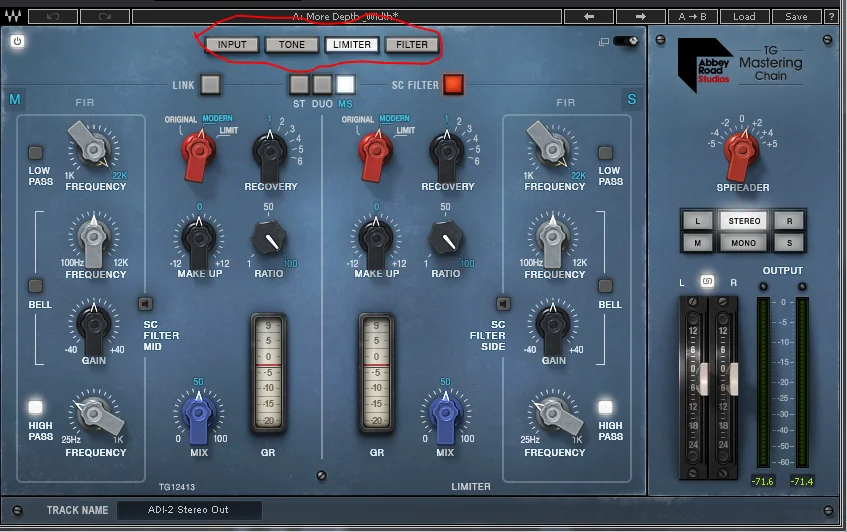Open the INPUT module tab

pos(232,44)
